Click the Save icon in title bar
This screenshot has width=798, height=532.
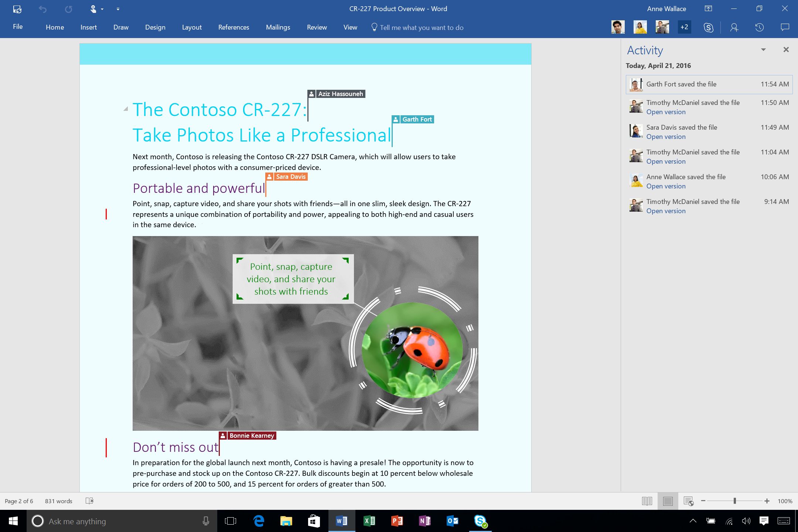click(17, 9)
